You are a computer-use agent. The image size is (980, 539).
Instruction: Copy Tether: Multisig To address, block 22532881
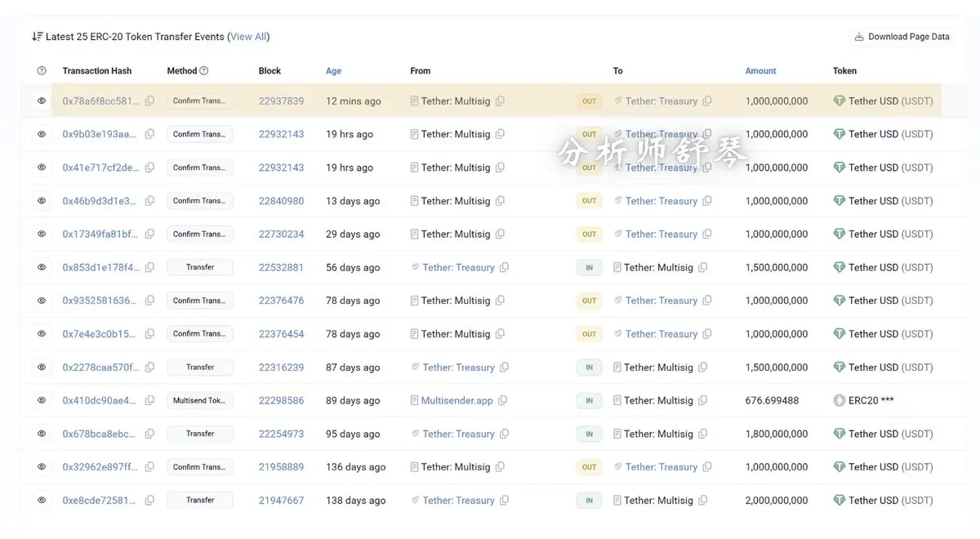pos(702,267)
